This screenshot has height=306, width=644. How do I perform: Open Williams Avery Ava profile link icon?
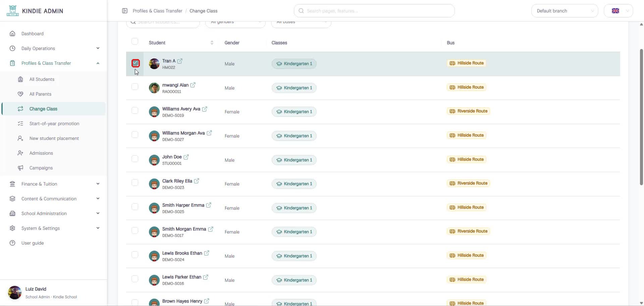point(205,109)
